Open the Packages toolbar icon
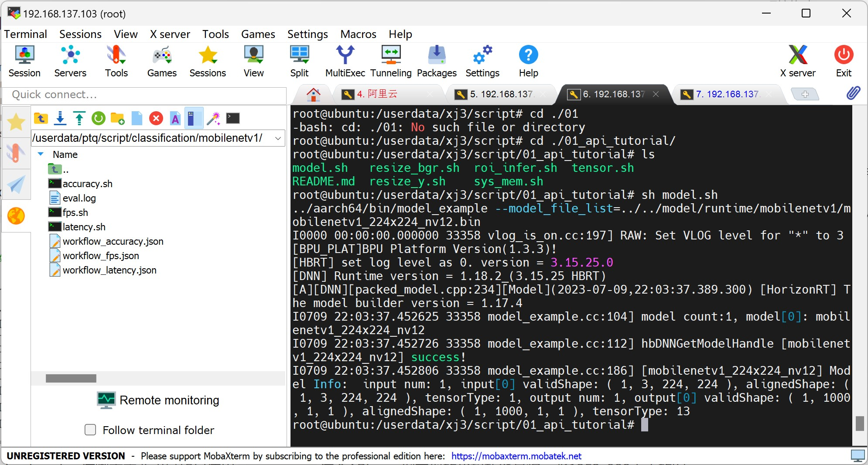868x465 pixels. [437, 62]
